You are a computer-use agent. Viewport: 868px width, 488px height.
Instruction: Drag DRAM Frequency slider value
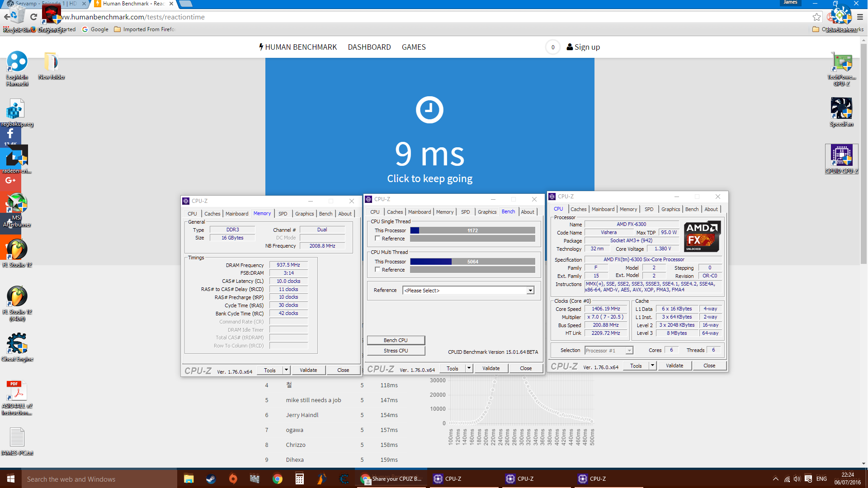(x=288, y=264)
